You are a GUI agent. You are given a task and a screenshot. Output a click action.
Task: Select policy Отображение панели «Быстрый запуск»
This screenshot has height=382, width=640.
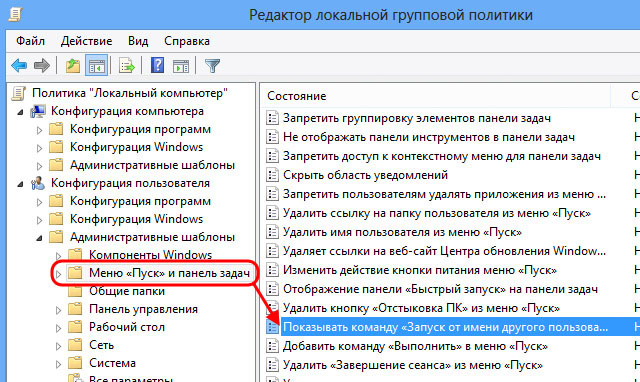[440, 289]
